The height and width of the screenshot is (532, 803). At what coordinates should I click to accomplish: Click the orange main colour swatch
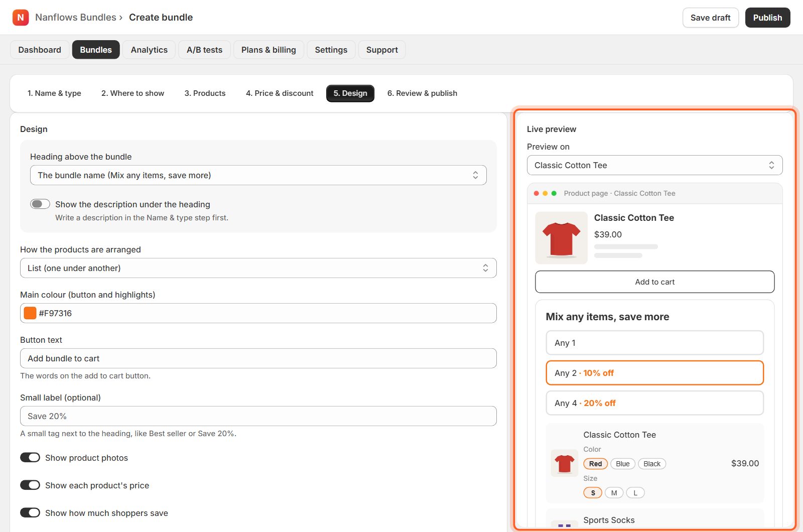30,313
